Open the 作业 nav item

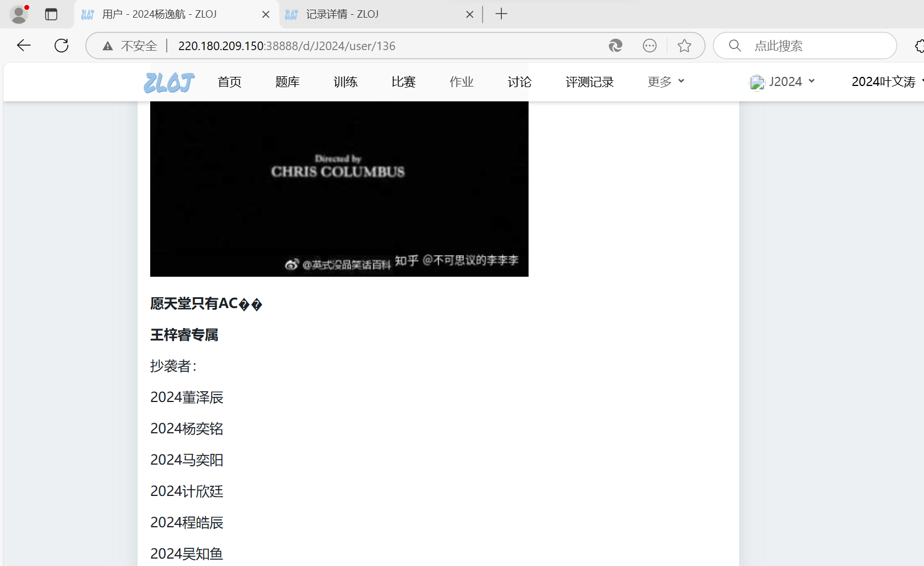click(x=461, y=82)
